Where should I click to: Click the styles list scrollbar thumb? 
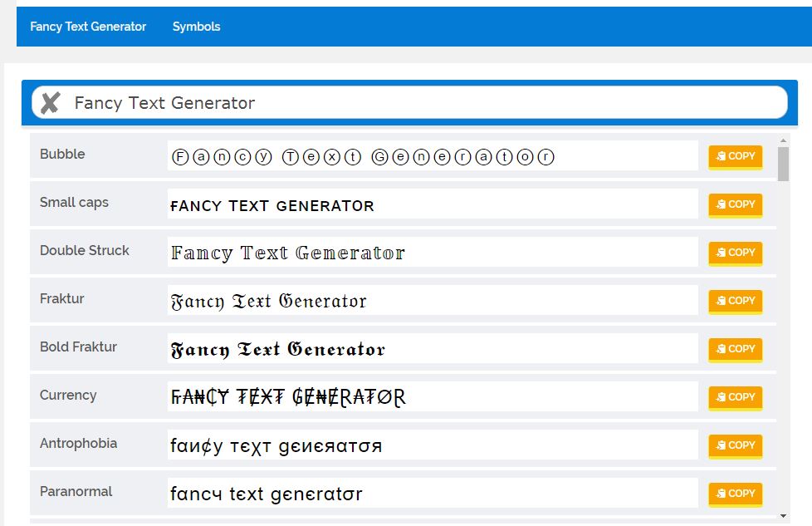(x=783, y=164)
